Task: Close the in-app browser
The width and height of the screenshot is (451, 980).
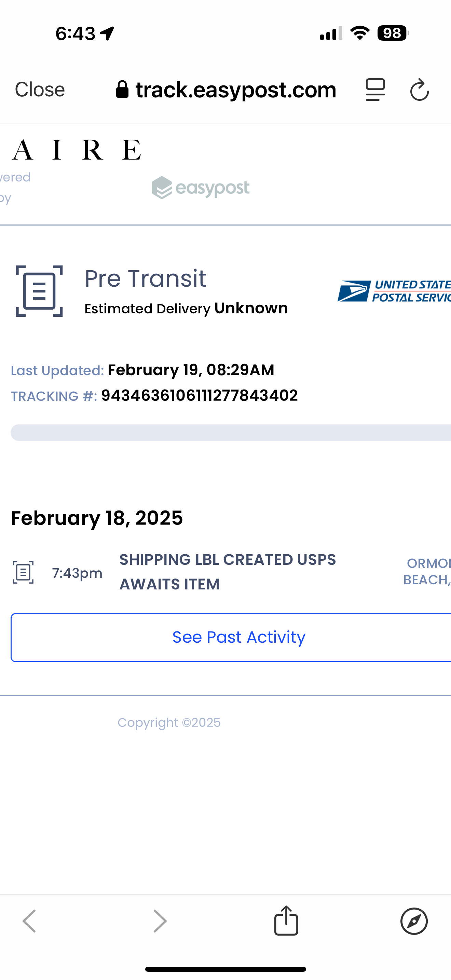Action: point(40,90)
